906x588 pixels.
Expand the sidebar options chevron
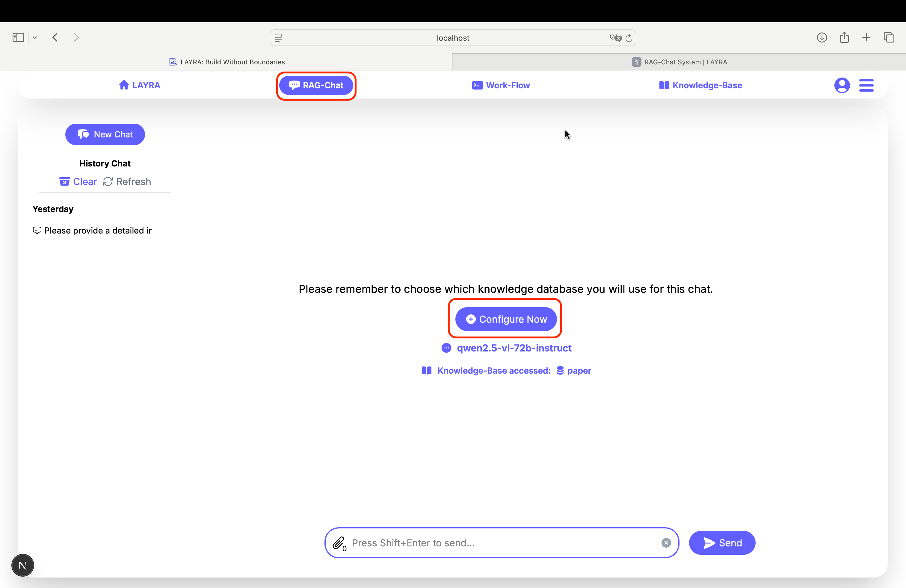pos(35,37)
